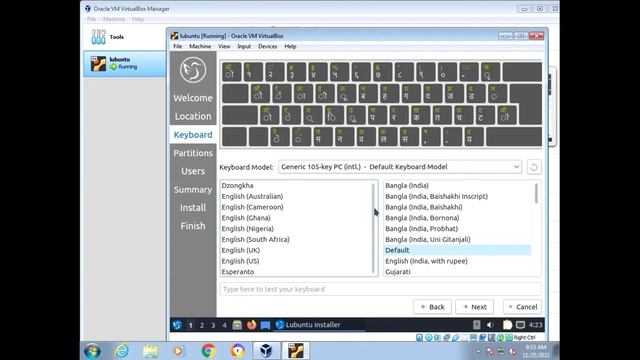Screen dimensions: 640x360
Task: Open Windows Explorer folder icon in taskbar
Action: click(x=151, y=351)
